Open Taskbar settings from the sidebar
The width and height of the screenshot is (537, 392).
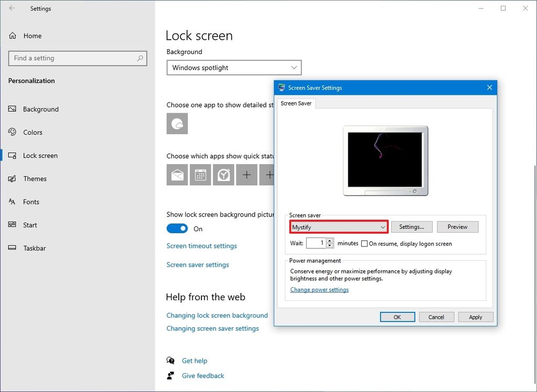pos(35,248)
